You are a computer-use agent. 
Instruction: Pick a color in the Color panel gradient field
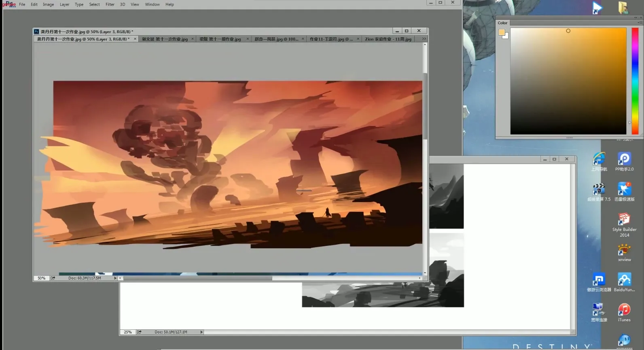click(x=568, y=81)
